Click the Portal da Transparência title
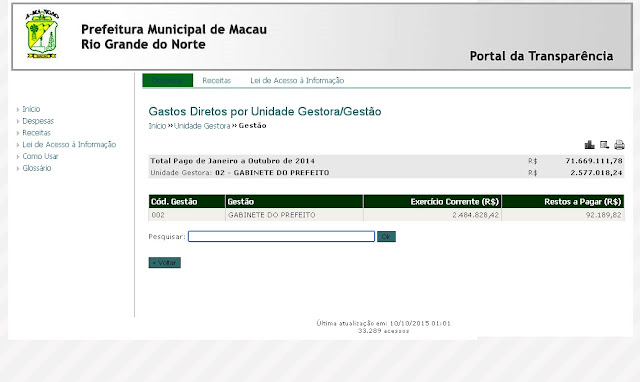Image resolution: width=640 pixels, height=382 pixels. 541,56
